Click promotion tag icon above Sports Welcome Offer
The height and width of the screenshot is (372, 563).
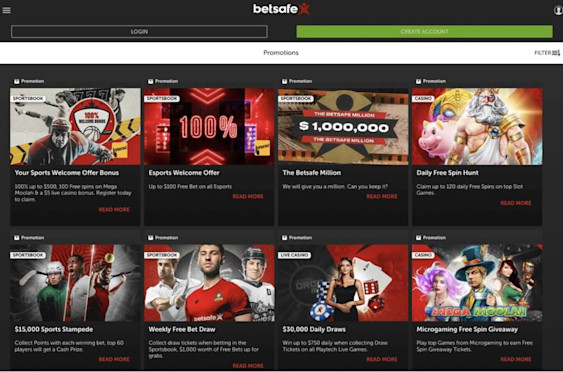pyautogui.click(x=17, y=82)
